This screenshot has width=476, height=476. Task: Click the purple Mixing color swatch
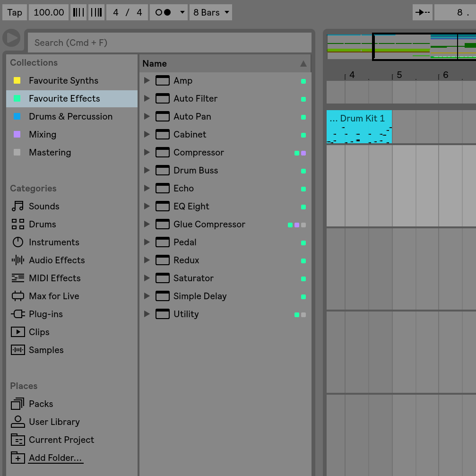(x=17, y=134)
